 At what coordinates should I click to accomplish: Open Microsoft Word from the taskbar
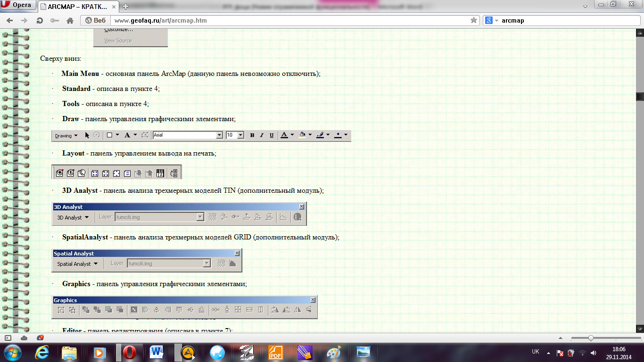(x=156, y=352)
